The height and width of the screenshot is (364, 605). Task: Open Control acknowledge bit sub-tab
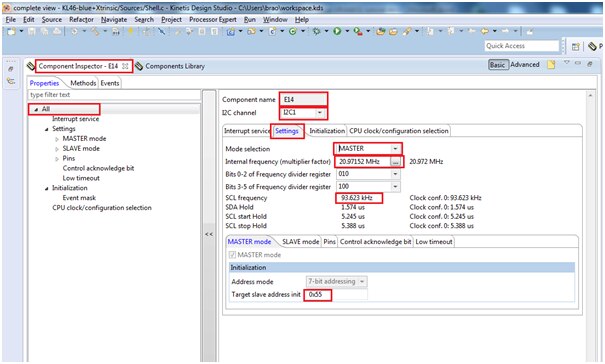(375, 242)
